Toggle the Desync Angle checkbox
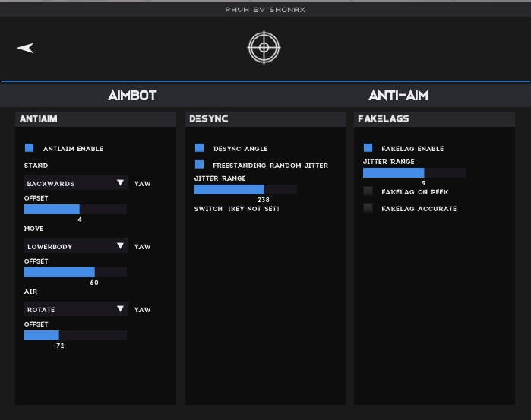This screenshot has width=531, height=420. 200,148
